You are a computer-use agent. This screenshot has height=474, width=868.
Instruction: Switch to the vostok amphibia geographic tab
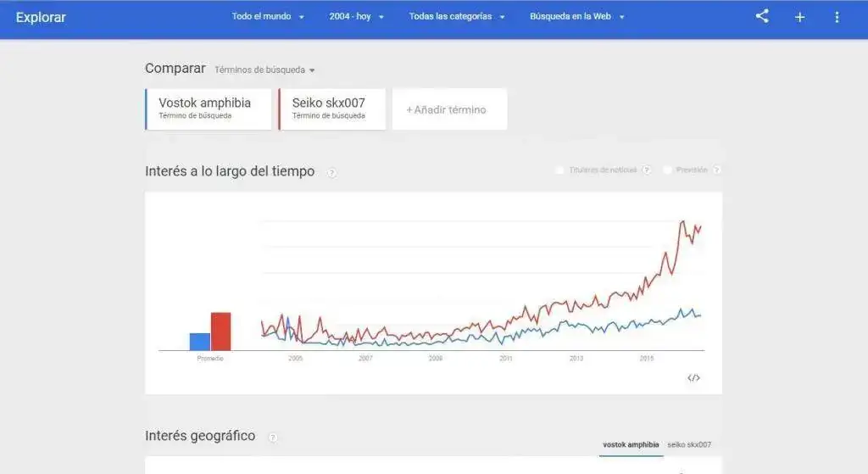point(631,444)
